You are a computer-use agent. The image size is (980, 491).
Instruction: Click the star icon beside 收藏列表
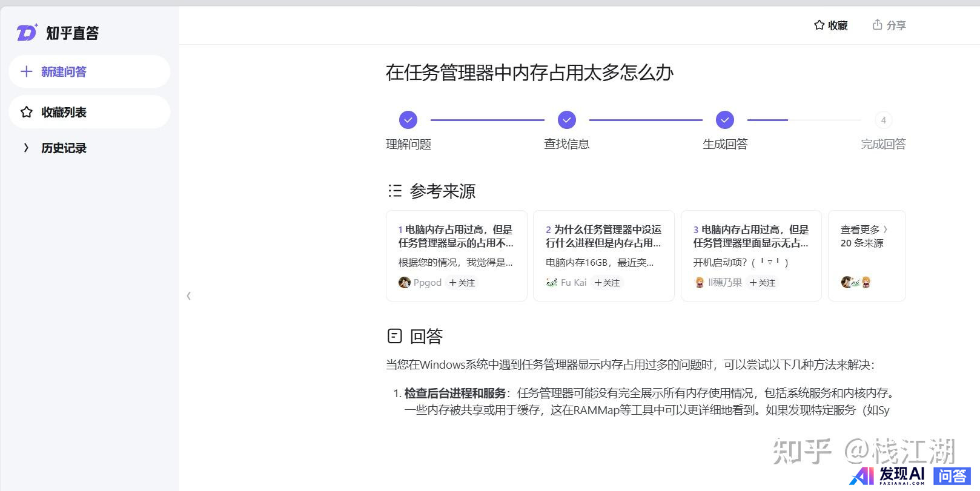27,112
